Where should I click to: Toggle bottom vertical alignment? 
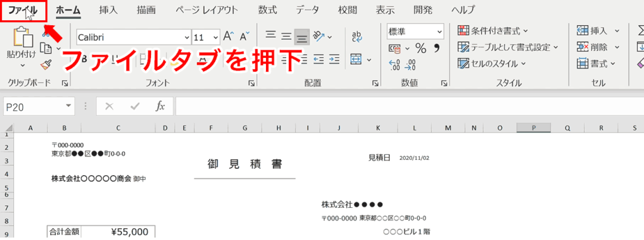point(302,38)
